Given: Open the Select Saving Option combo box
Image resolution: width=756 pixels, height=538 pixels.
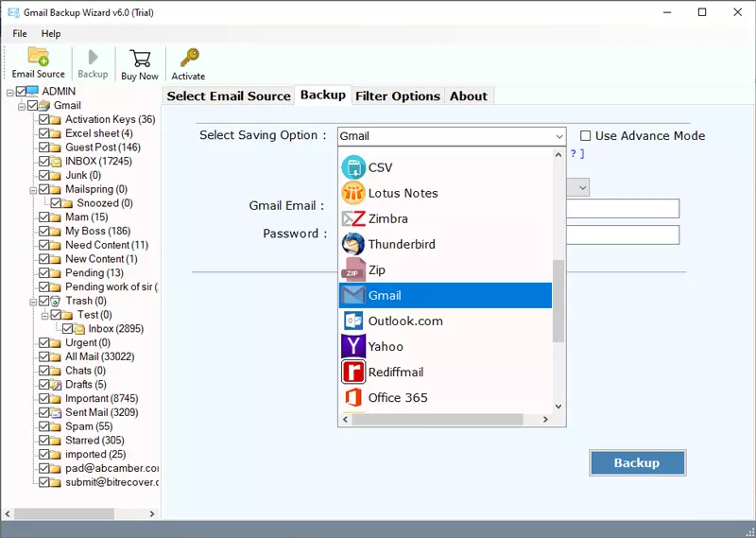Looking at the screenshot, I should coord(452,136).
